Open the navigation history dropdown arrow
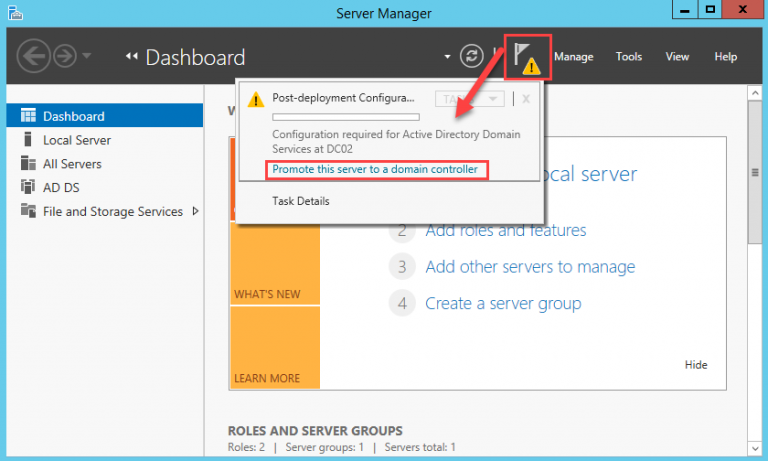Screen dimensions: 768x461 (x=88, y=56)
